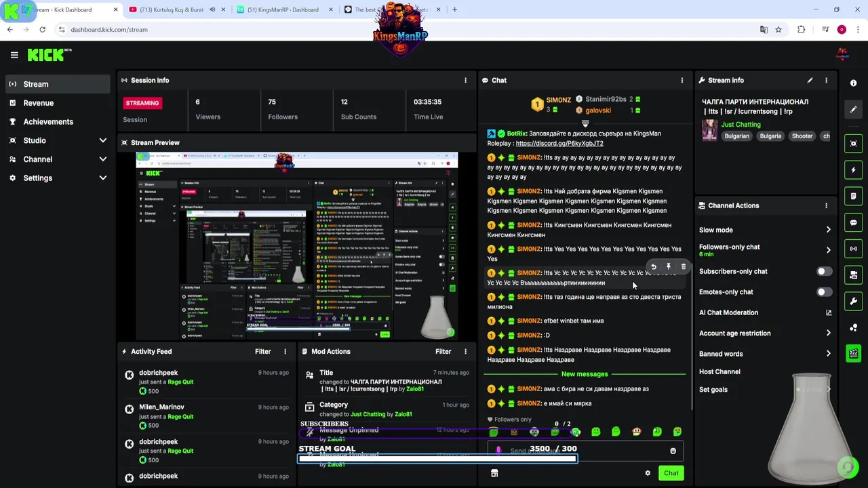Click the Stream Preview thumbnail
Viewport: 868px width, 488px height.
click(297, 246)
